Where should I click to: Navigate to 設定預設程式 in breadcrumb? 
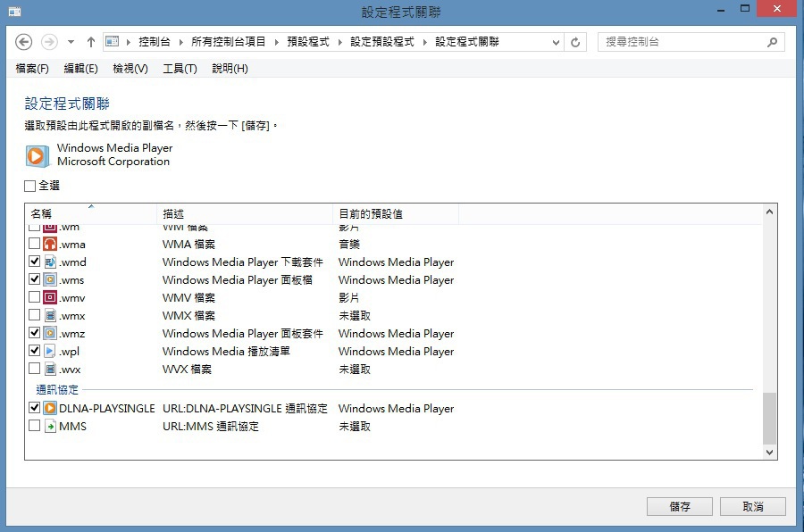(x=382, y=42)
